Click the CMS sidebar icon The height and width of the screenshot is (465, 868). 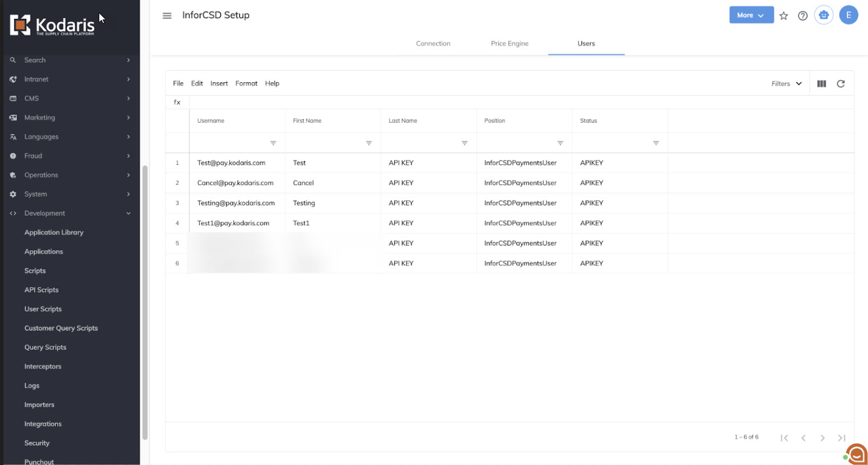tap(13, 99)
